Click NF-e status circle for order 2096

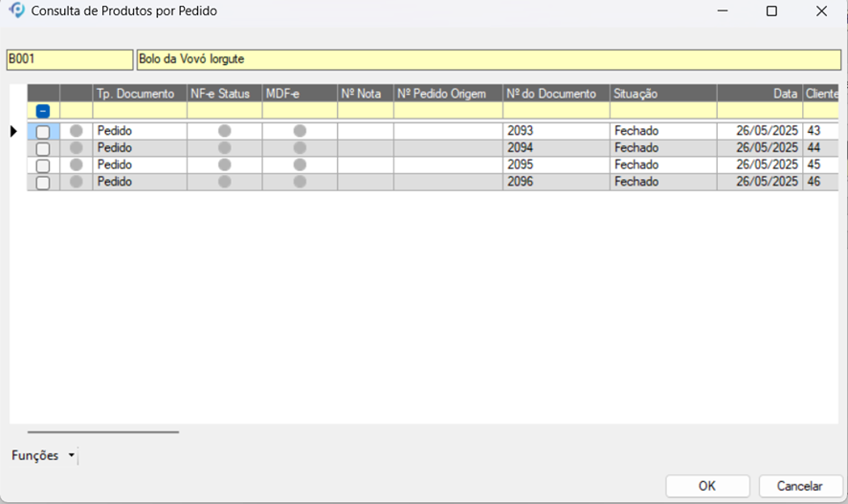[x=224, y=182]
